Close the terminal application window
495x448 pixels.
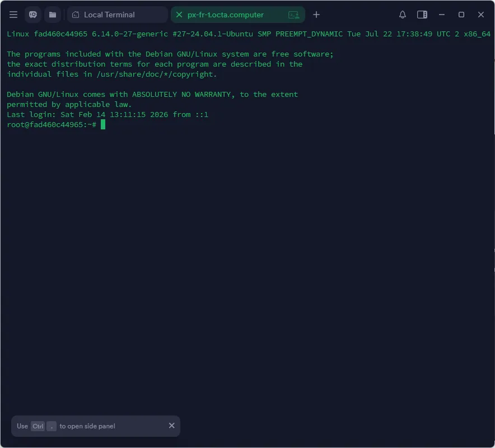click(481, 15)
